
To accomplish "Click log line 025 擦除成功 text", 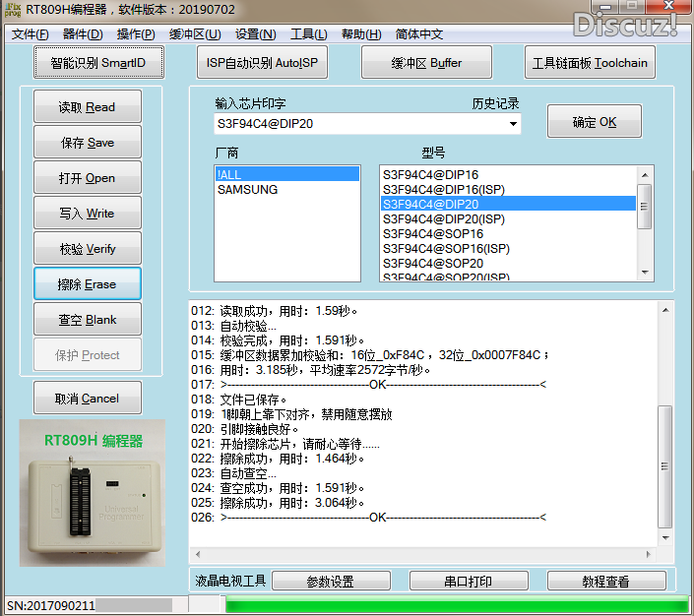I will click(278, 503).
